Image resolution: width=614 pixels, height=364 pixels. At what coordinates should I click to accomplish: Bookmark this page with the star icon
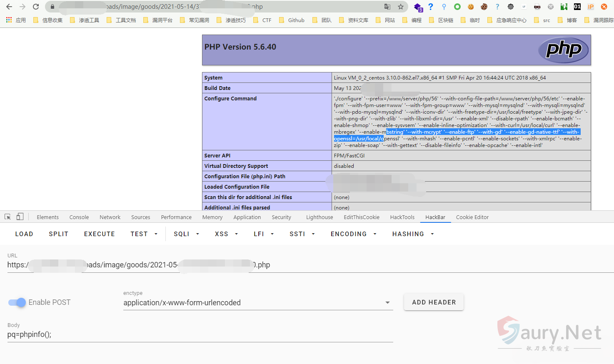tap(401, 7)
